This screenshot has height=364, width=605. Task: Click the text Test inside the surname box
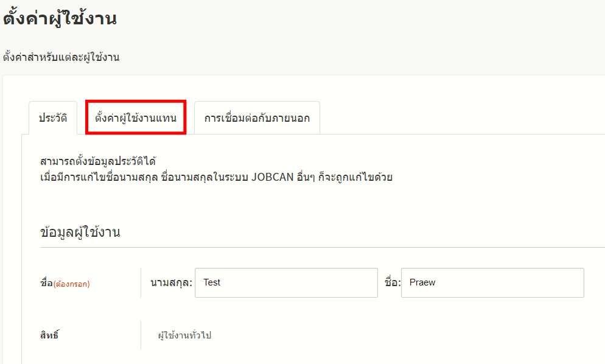point(212,282)
